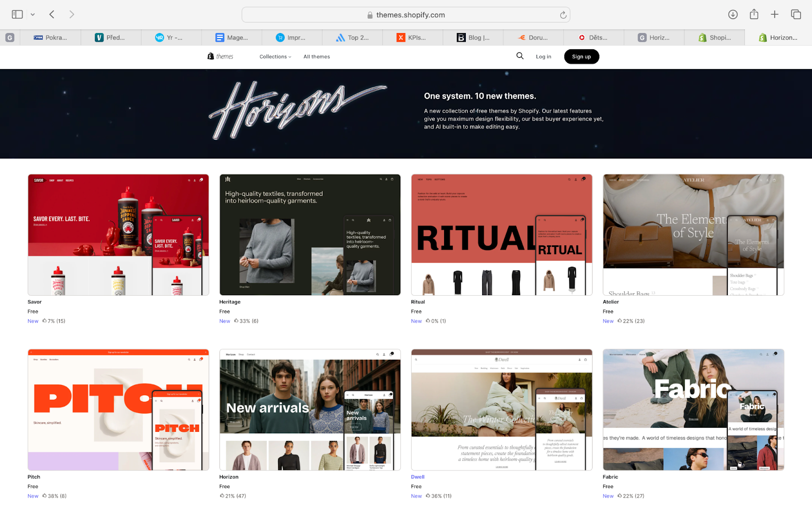Click thumbs-up rating 38% (8) under Pitch

[54, 496]
